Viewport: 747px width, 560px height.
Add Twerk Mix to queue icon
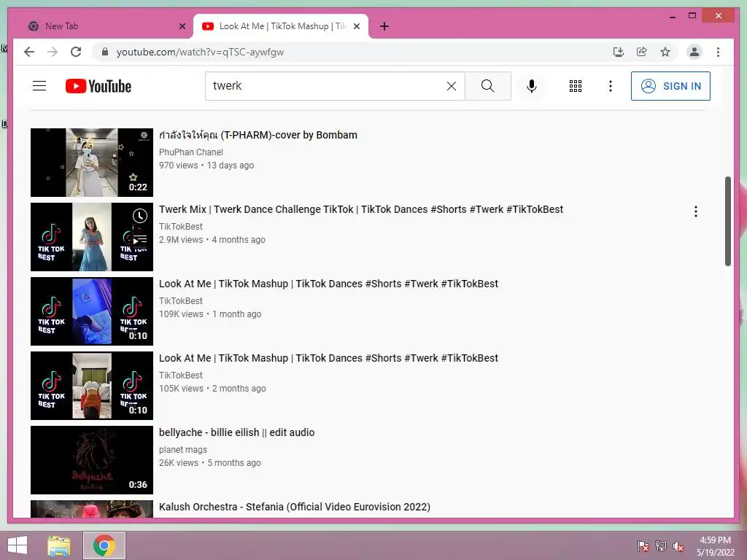[139, 239]
